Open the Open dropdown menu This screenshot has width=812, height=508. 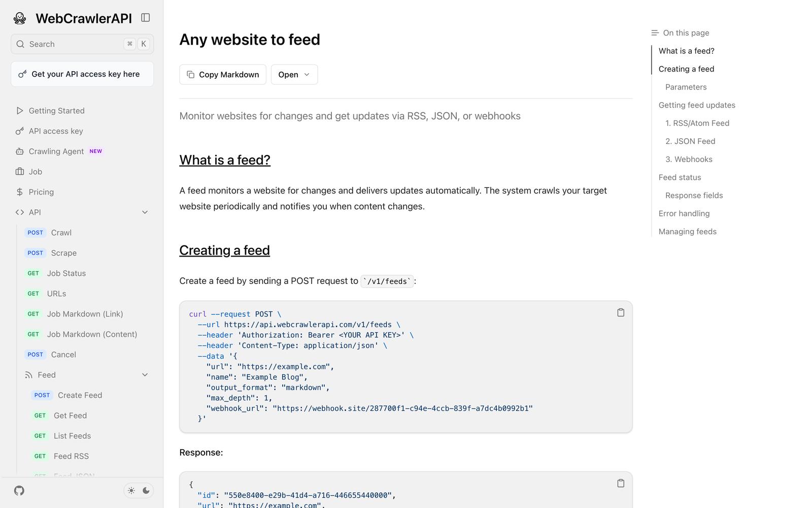(x=294, y=75)
